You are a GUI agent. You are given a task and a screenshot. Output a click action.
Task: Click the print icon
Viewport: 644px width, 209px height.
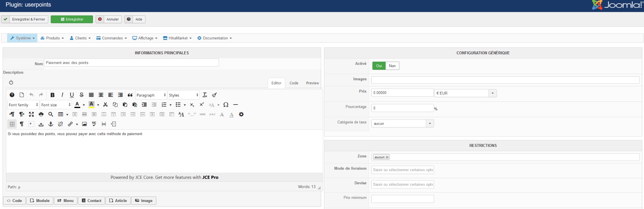point(41,115)
